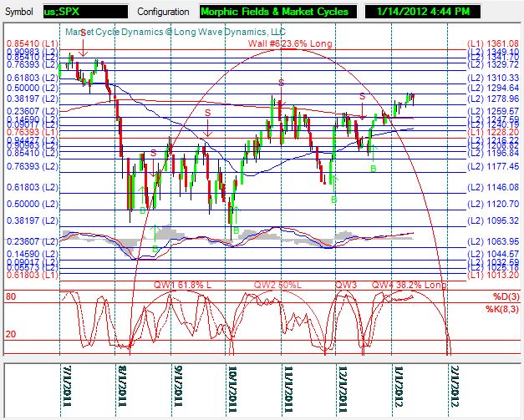Click the QW3 quarter-wave label
The image size is (524, 420).
pyautogui.click(x=347, y=284)
